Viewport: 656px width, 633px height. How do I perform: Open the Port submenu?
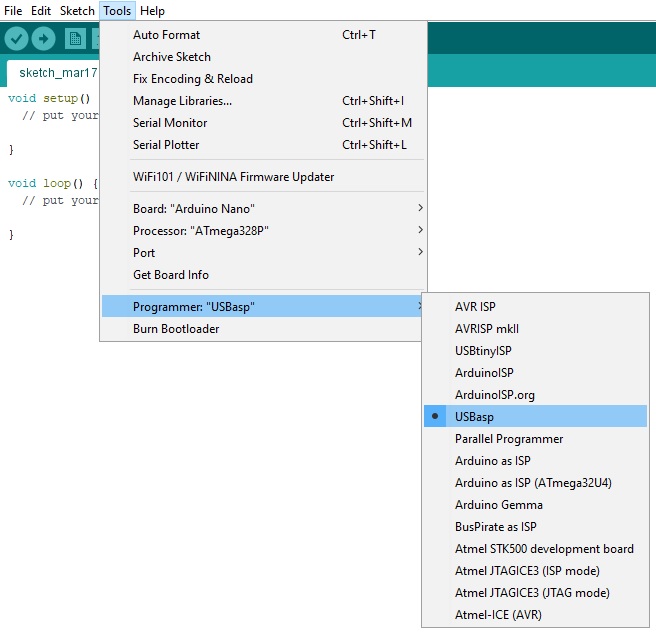(x=144, y=253)
